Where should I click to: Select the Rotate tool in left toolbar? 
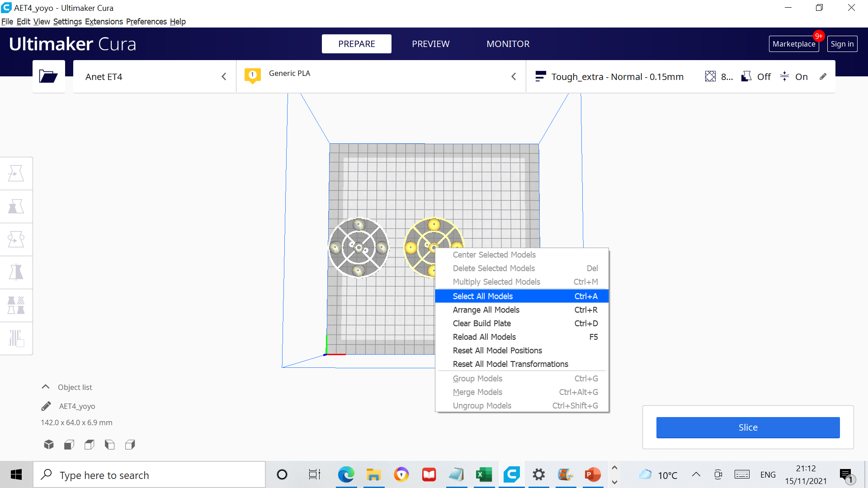point(16,239)
